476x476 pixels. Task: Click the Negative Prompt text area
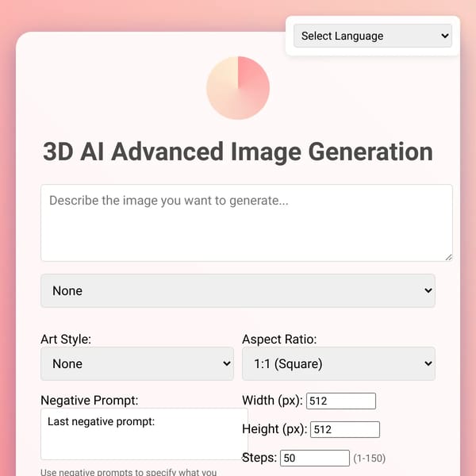click(144, 434)
